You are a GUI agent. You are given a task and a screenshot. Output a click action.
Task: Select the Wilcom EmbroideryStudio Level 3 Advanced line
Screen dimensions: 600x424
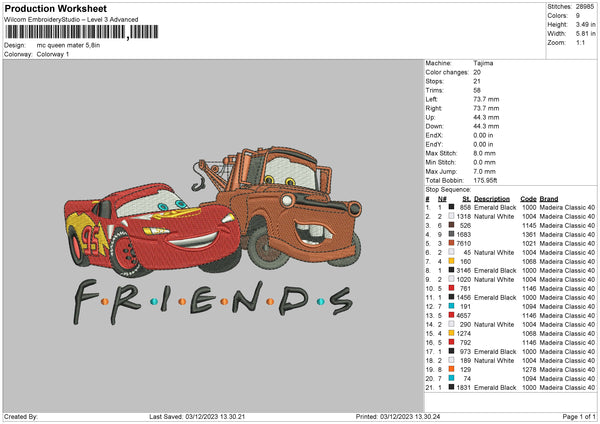(x=71, y=20)
